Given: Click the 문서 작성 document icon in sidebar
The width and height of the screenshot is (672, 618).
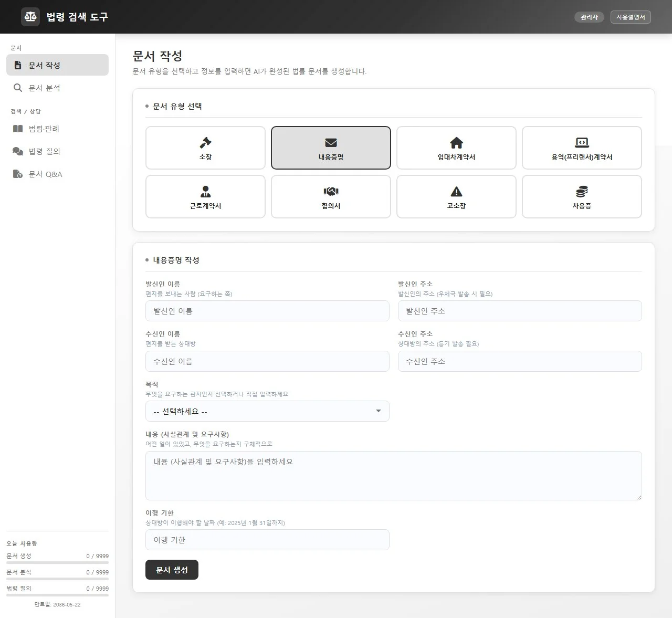Looking at the screenshot, I should 18,65.
